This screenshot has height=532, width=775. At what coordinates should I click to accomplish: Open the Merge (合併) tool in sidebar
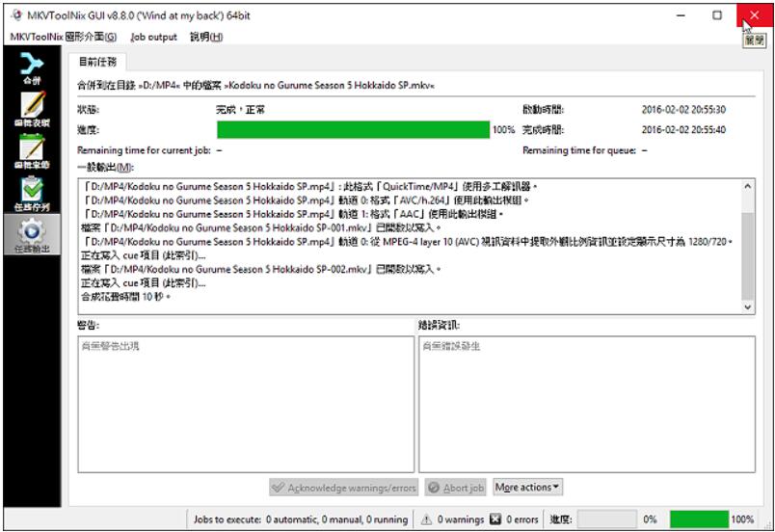tap(32, 67)
